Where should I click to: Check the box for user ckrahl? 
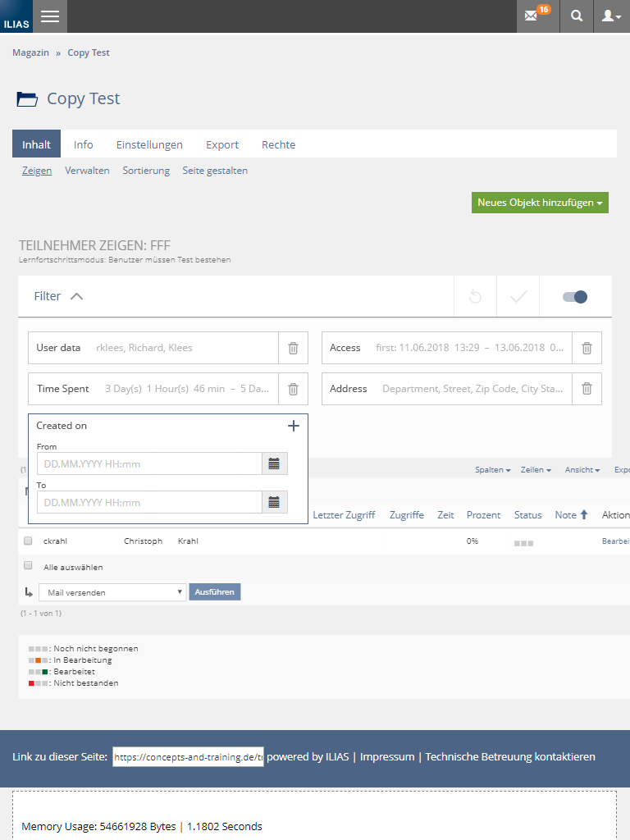(28, 541)
